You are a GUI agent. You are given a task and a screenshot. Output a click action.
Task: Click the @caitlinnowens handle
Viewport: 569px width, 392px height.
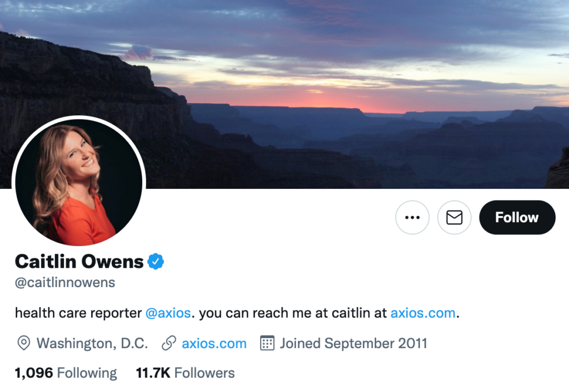coord(65,283)
